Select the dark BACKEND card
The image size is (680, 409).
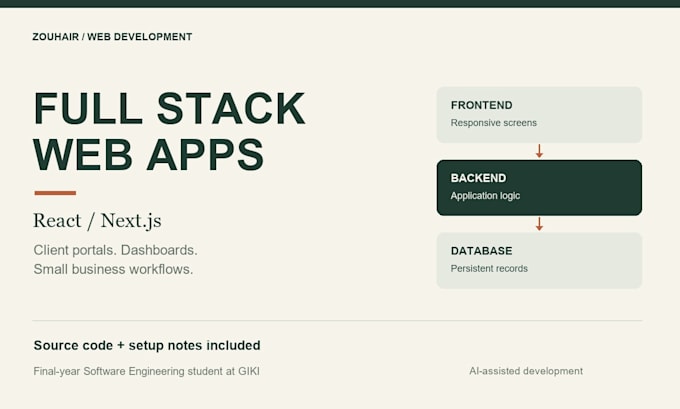[539, 187]
